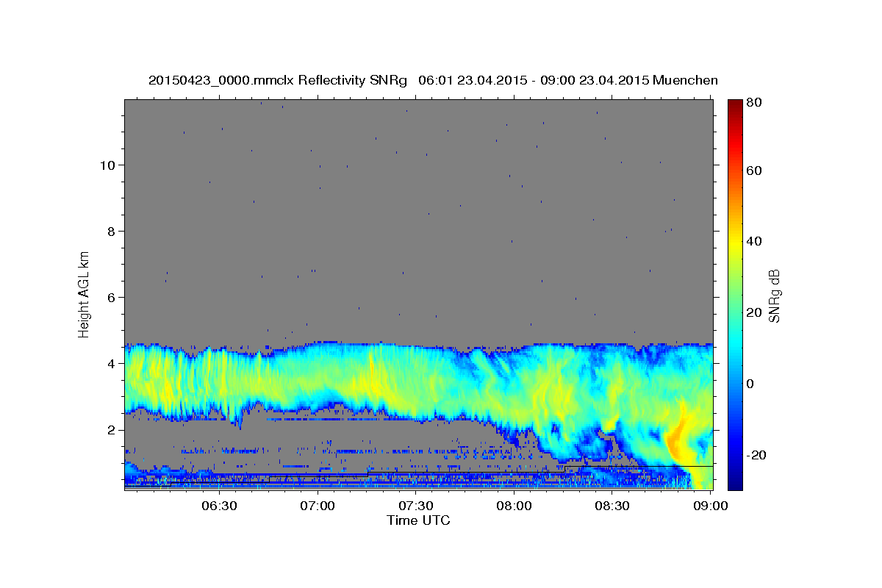Screen dimensions: 882x588
Task: Click the 'Height AGL km' axis label
Action: pyautogui.click(x=85, y=294)
